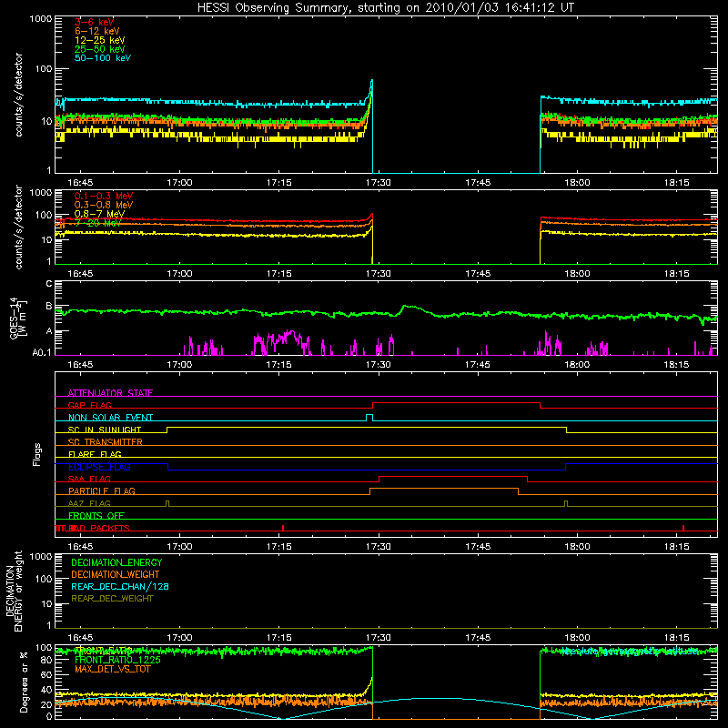Viewport: 728px width, 728px height.
Task: Click the NON_SOLAR_EVENT flag label
Action: [x=110, y=418]
